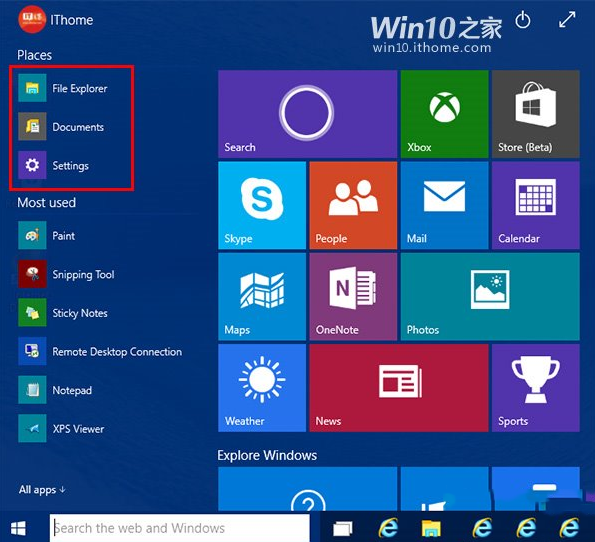Open Documents from Places list

[x=61, y=126]
